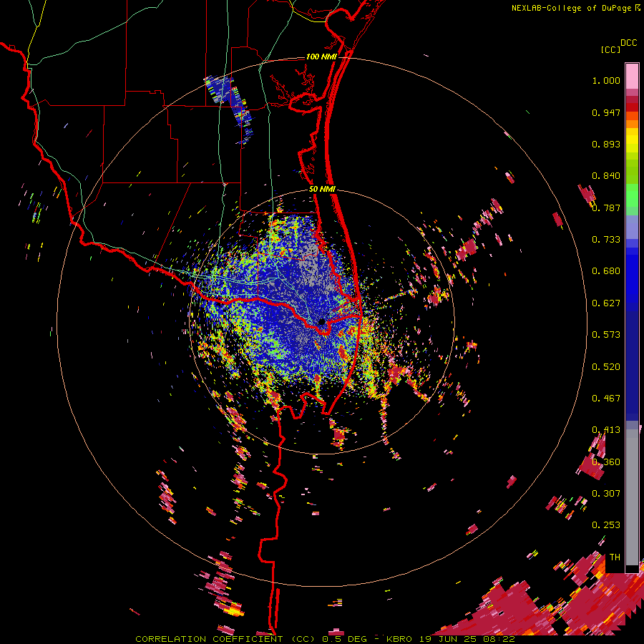644x644 pixels.
Task: Select the 0.840 scale value
Action: point(606,176)
